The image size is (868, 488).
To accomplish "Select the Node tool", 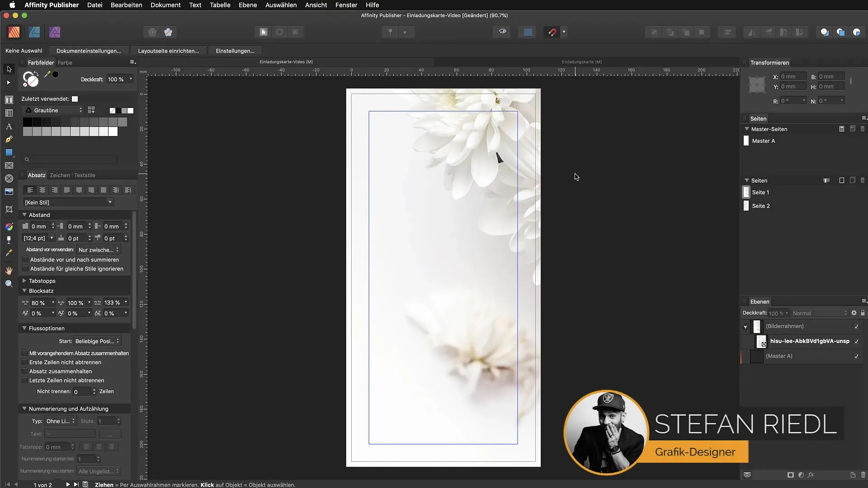I will pos(9,83).
